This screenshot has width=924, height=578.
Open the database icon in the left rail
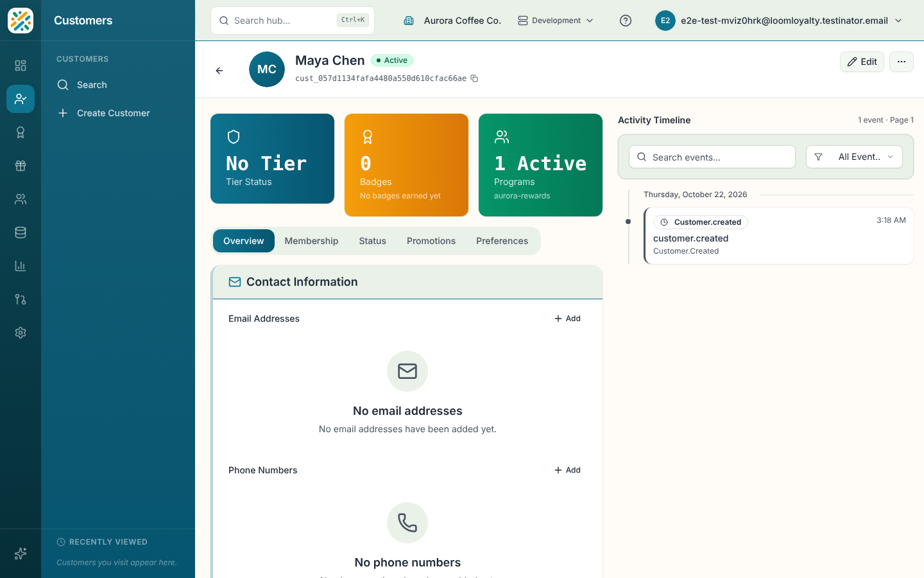click(x=21, y=232)
